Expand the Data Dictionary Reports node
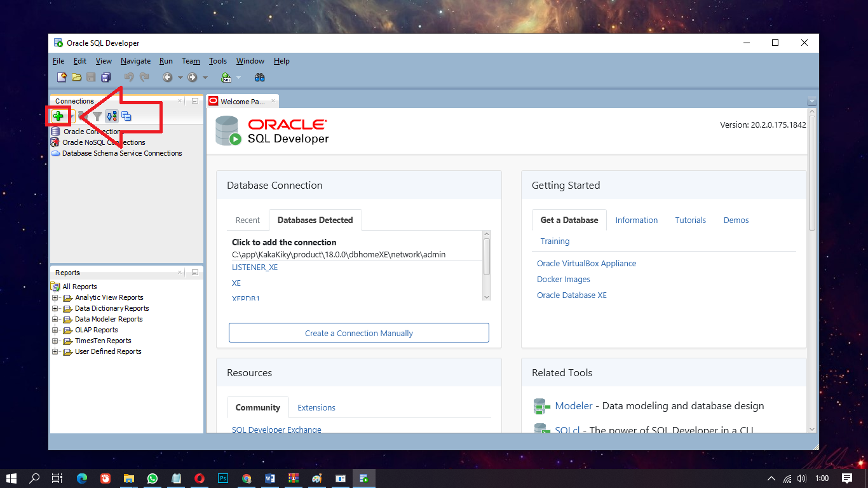The image size is (868, 488). coord(55,308)
